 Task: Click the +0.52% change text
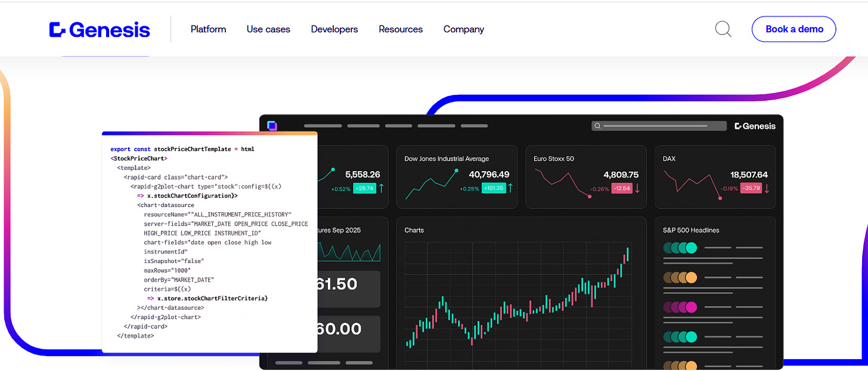[x=341, y=189]
